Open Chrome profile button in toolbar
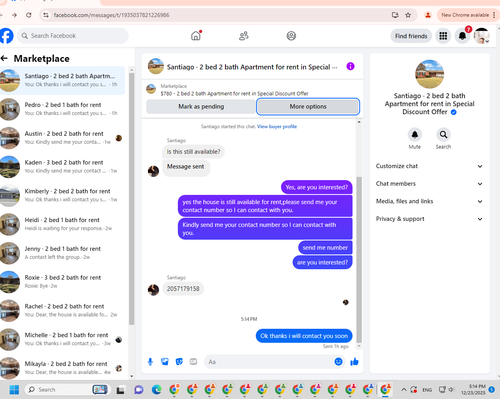The height and width of the screenshot is (399, 500). [x=428, y=15]
